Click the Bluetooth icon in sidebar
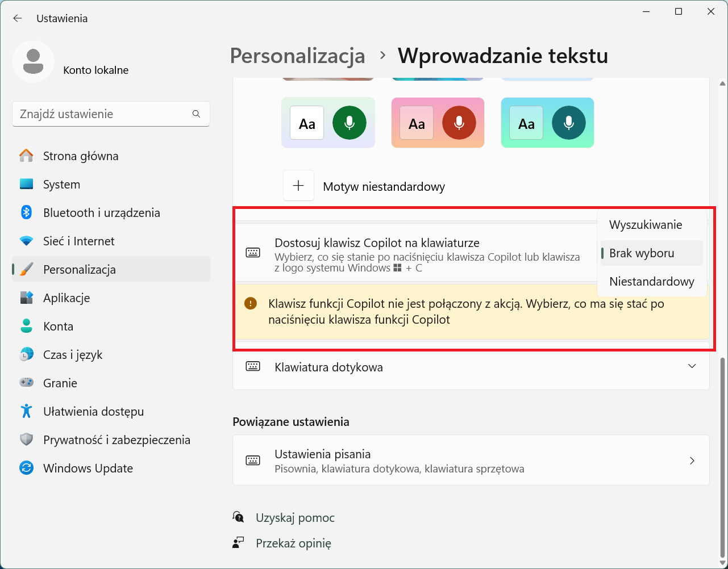The width and height of the screenshot is (728, 569). click(26, 212)
